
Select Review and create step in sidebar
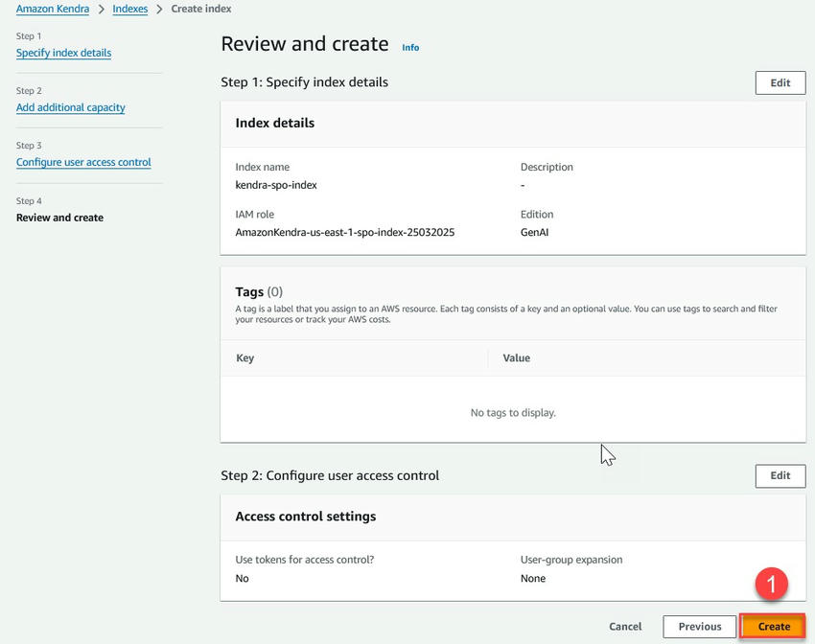(59, 218)
